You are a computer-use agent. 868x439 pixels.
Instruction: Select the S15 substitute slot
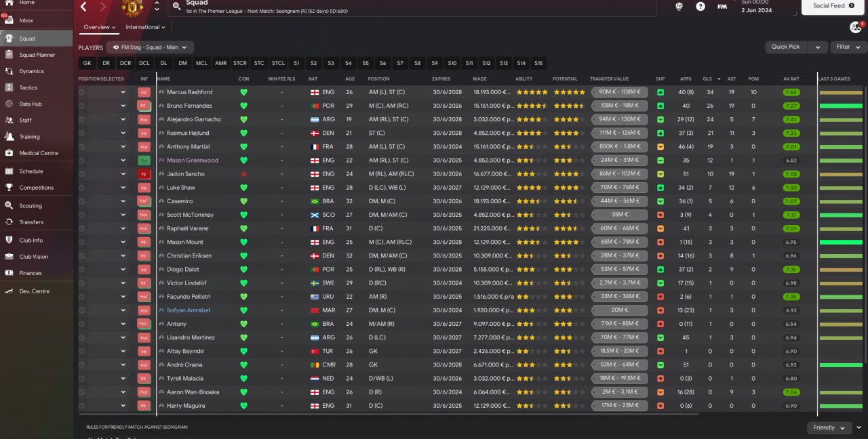tap(538, 63)
